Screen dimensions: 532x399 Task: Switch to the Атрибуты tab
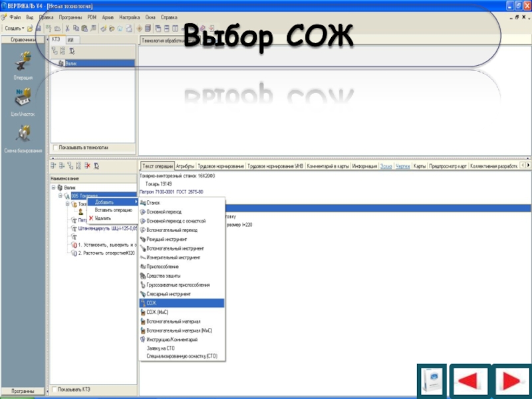pos(186,166)
